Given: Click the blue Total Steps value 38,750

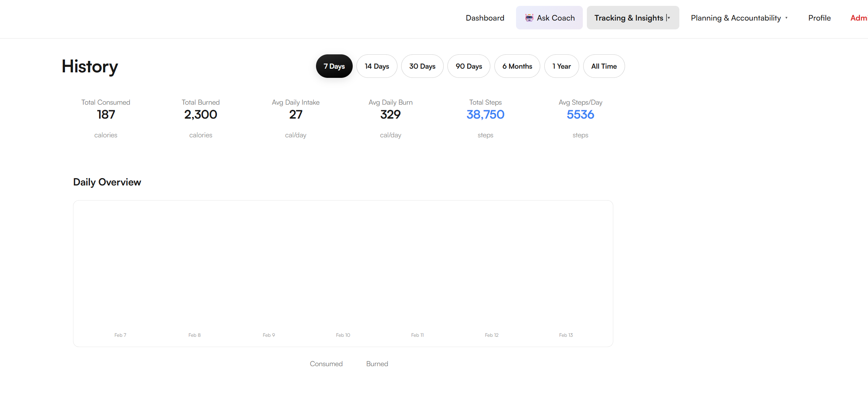Looking at the screenshot, I should (x=485, y=115).
